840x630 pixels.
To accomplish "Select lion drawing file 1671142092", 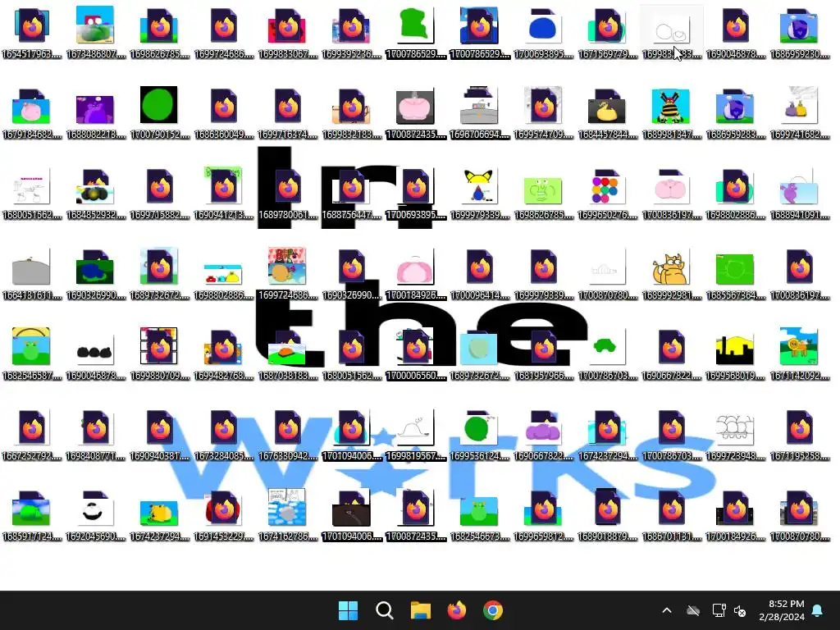I will point(800,354).
